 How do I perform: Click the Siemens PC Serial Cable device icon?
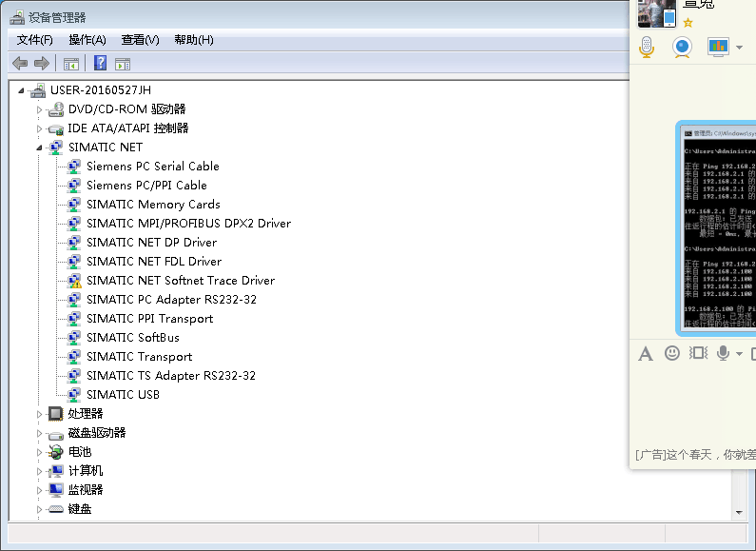[74, 167]
